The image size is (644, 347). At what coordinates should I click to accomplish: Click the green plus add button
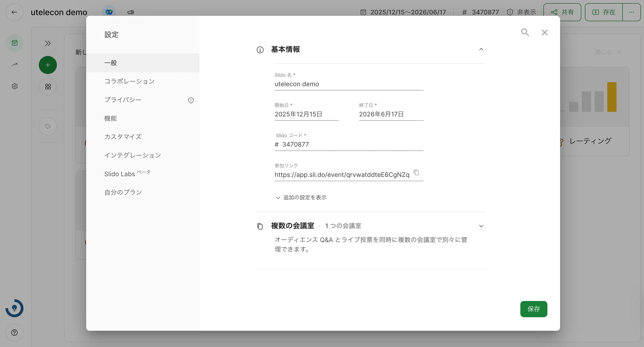[x=48, y=65]
